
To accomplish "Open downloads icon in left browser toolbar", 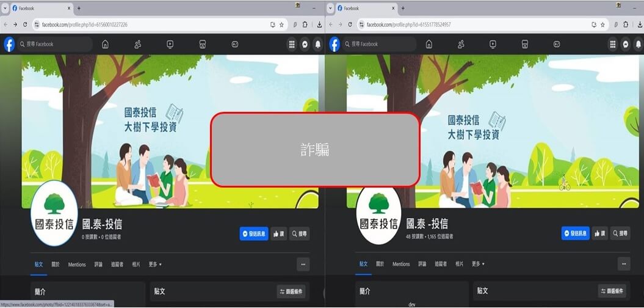I will click(319, 24).
